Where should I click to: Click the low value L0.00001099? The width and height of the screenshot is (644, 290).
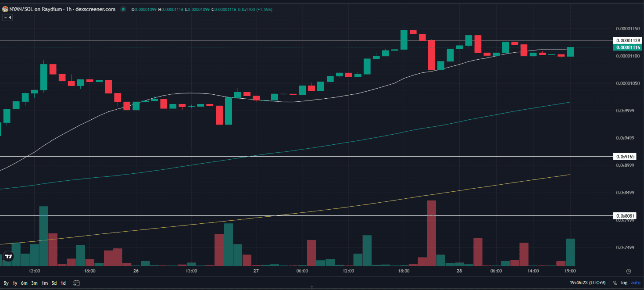point(197,9)
